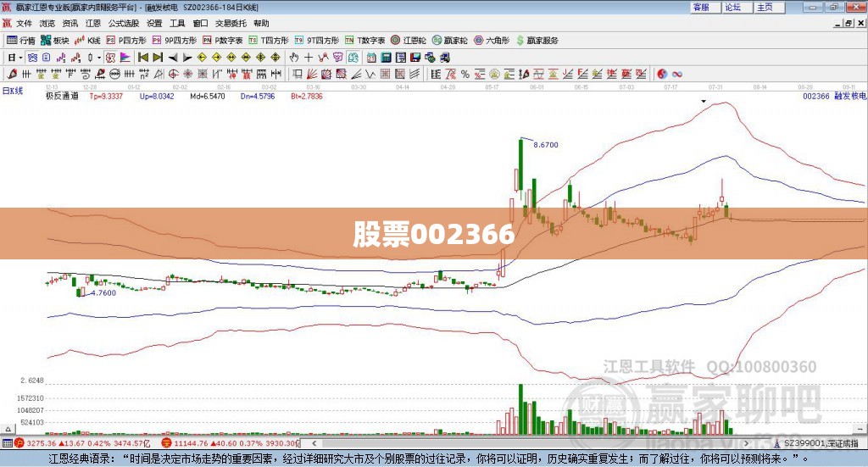Open the 9T四方形 tool
This screenshot has height=467, width=868.
317,41
